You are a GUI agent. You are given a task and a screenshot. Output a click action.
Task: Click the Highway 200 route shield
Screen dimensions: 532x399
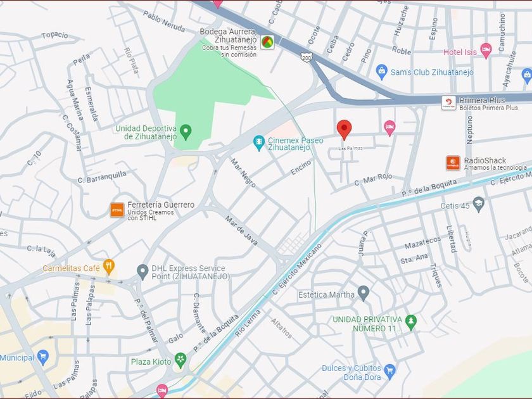pos(306,58)
